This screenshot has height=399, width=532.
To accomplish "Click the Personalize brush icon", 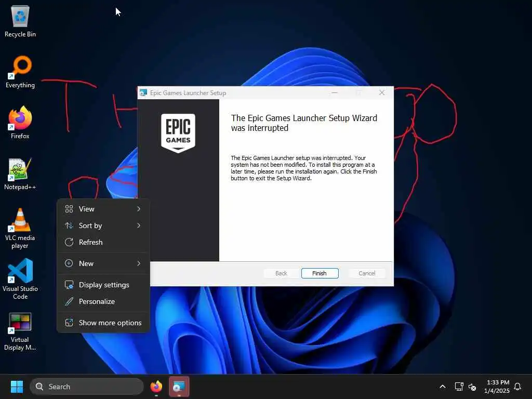I will 69,301.
